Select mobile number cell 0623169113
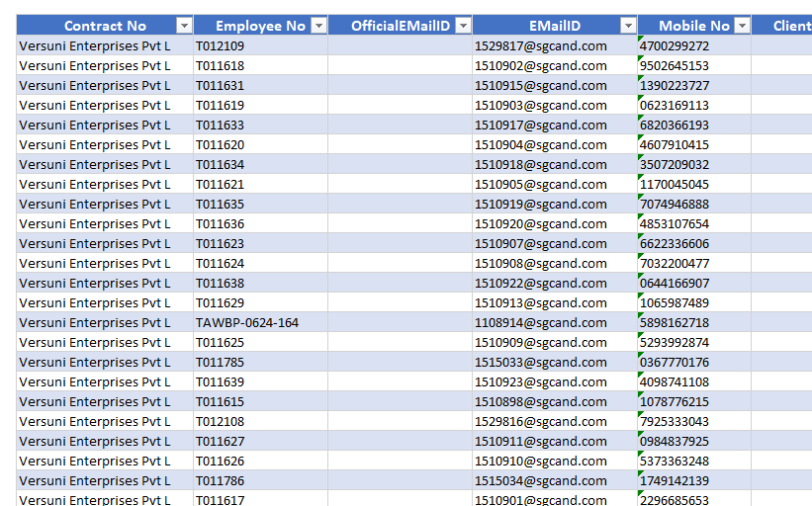Image resolution: width=812 pixels, height=506 pixels. click(694, 105)
